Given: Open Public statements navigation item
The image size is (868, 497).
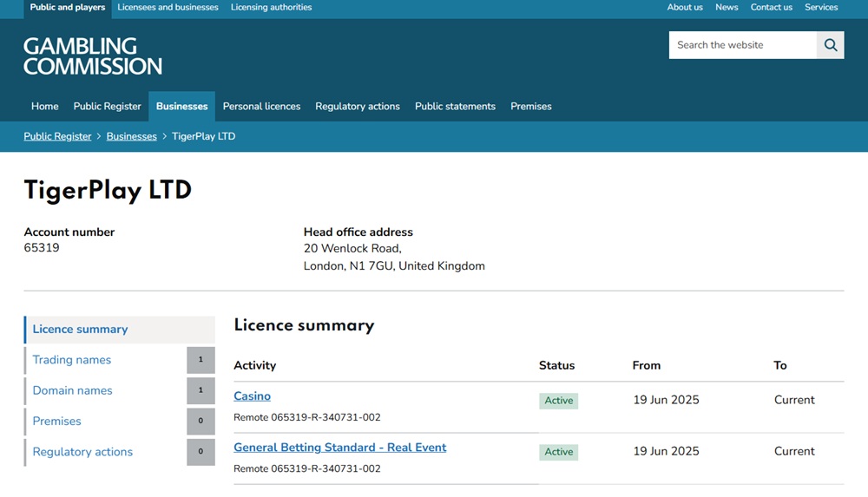Looking at the screenshot, I should pyautogui.click(x=455, y=107).
